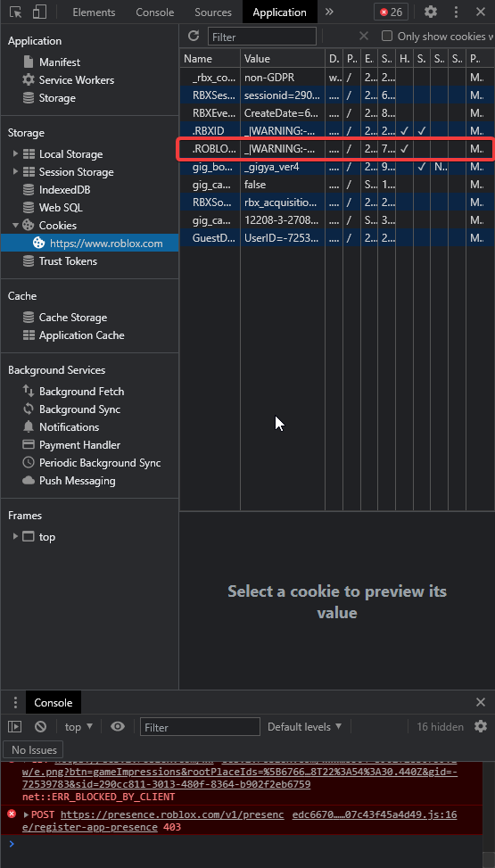The image size is (495, 868).
Task: Open Periodic Background Sync
Action: pos(100,463)
